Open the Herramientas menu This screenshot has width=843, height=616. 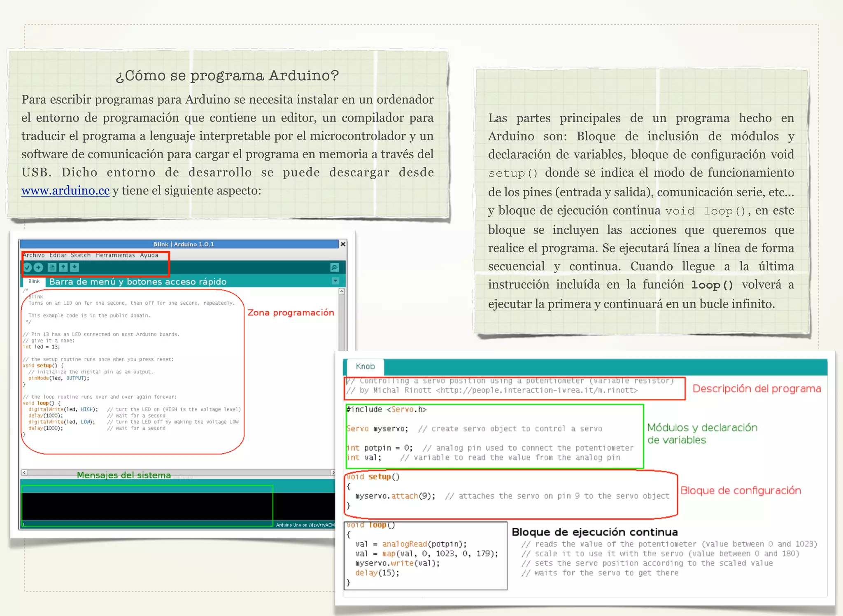tap(115, 255)
